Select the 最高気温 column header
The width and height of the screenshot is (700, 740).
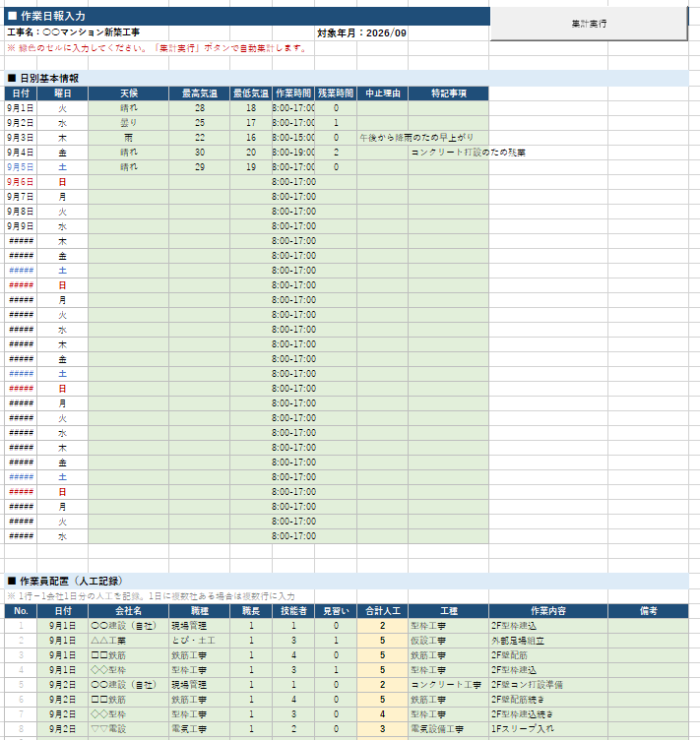point(200,93)
